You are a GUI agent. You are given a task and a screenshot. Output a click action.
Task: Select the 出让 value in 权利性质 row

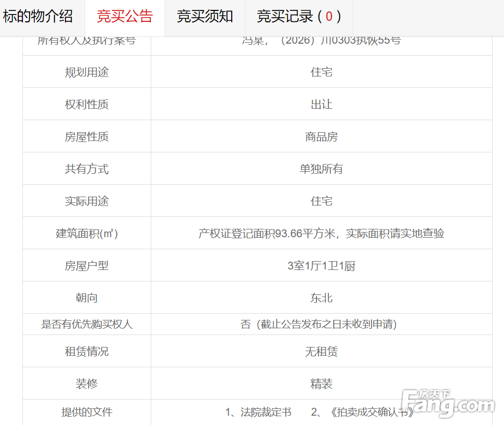[321, 105]
